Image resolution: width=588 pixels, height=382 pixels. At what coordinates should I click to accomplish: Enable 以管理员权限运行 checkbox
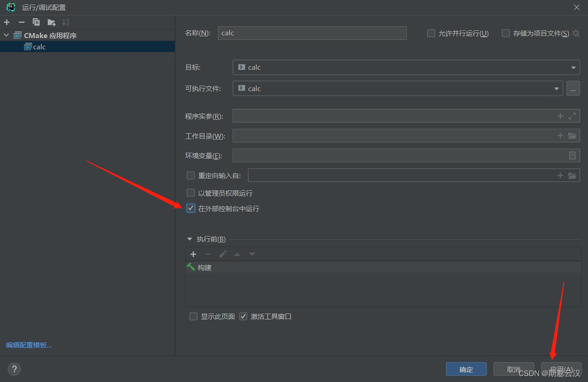point(191,193)
